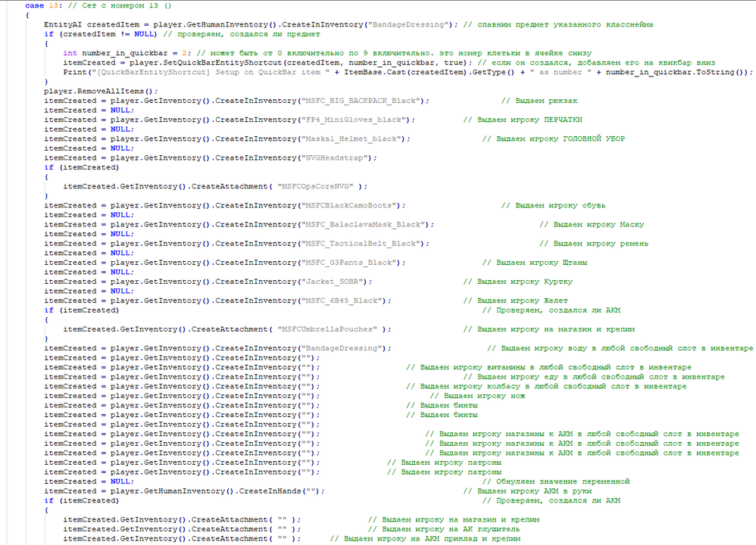Click the "MSFCBlackCamoBoots" string
The width and height of the screenshot is (756, 545).
click(x=349, y=205)
